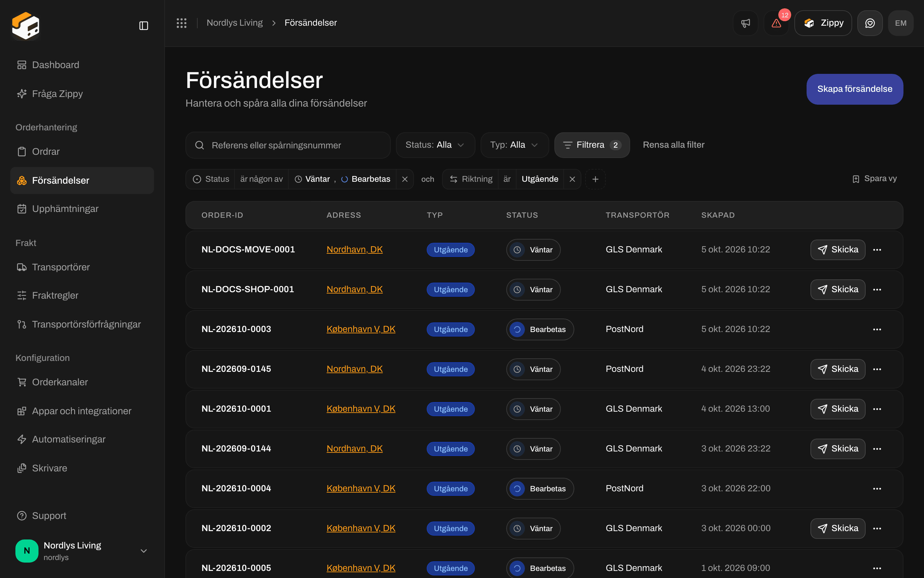Open Nordhavn, DK address for NL-202609-0144
This screenshot has width=924, height=578.
coord(354,448)
